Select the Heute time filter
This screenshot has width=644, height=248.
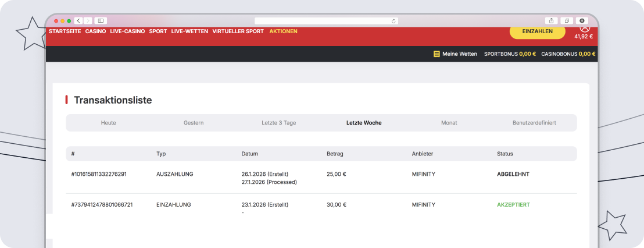click(x=108, y=123)
